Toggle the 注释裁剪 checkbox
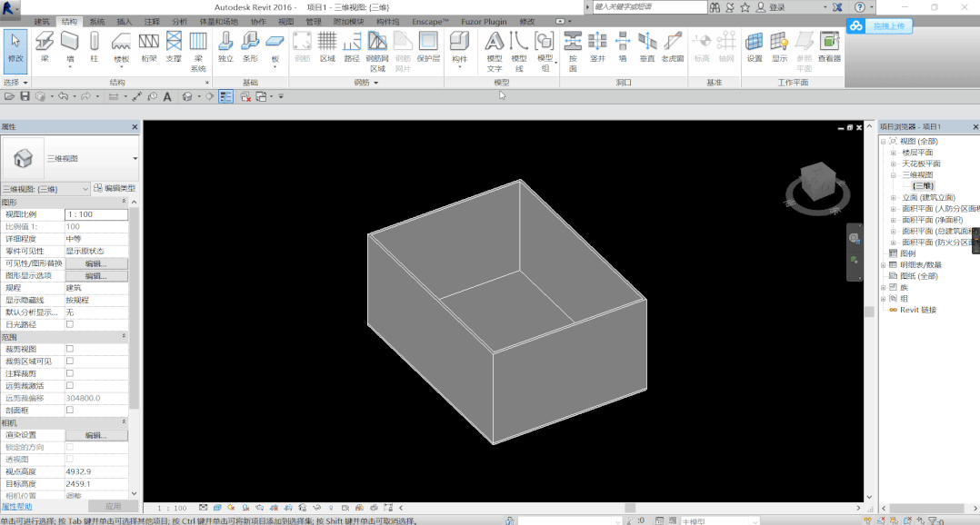This screenshot has height=525, width=980. (x=70, y=373)
